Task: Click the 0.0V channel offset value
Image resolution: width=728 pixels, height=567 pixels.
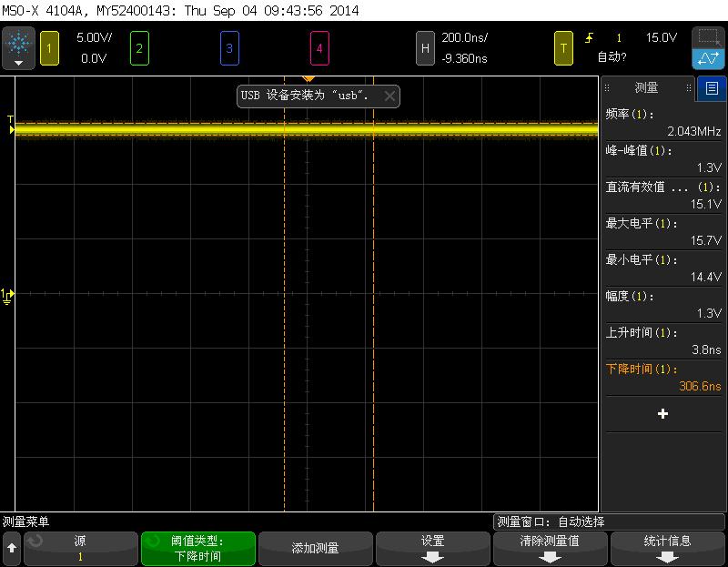Action: pyautogui.click(x=94, y=58)
